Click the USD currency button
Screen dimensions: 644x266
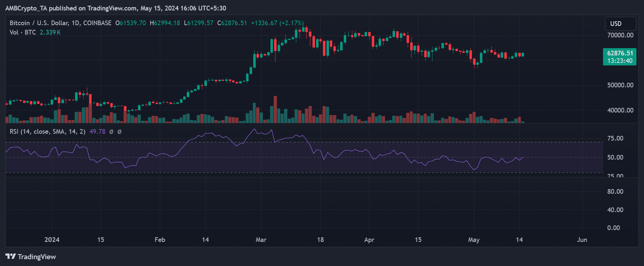click(x=620, y=24)
